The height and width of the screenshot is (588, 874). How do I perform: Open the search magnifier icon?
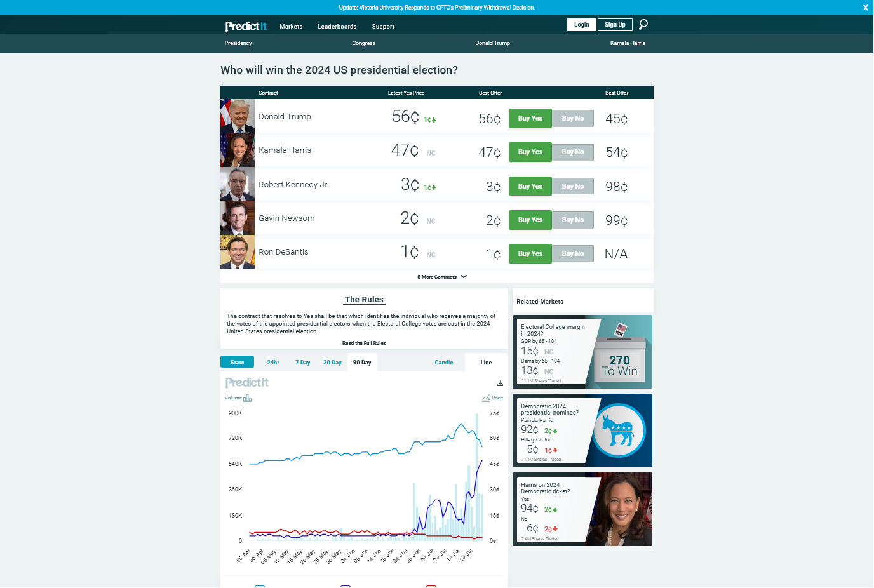643,25
